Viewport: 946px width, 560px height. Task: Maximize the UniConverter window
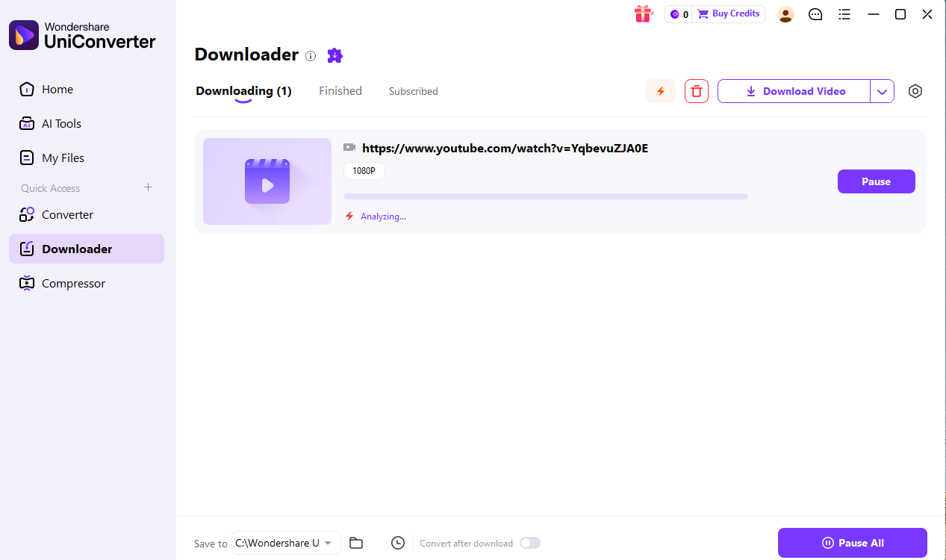[900, 14]
